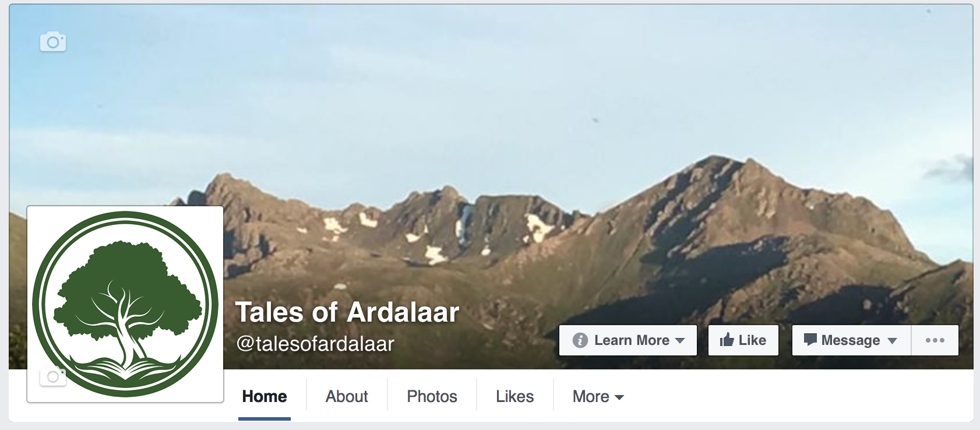Viewport: 980px width, 430px height.
Task: Click the Like button label
Action: (752, 340)
